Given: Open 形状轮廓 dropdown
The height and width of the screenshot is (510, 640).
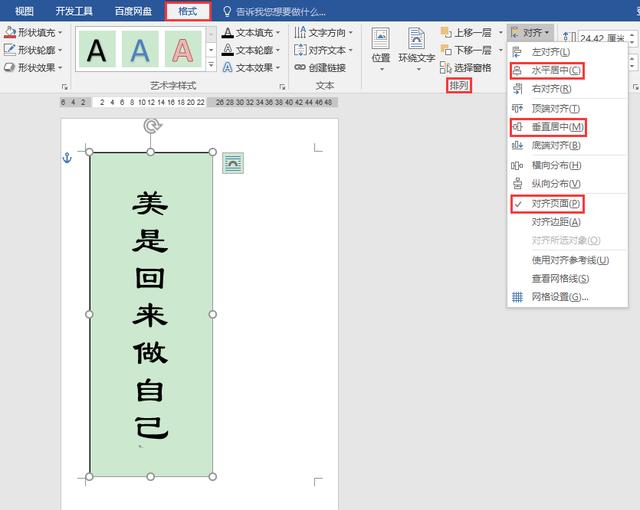Looking at the screenshot, I should [x=33, y=50].
